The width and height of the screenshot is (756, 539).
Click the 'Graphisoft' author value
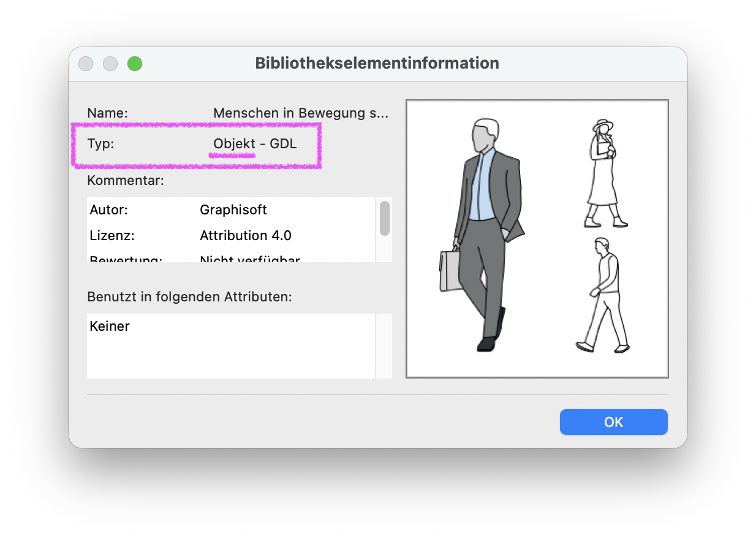tap(233, 210)
